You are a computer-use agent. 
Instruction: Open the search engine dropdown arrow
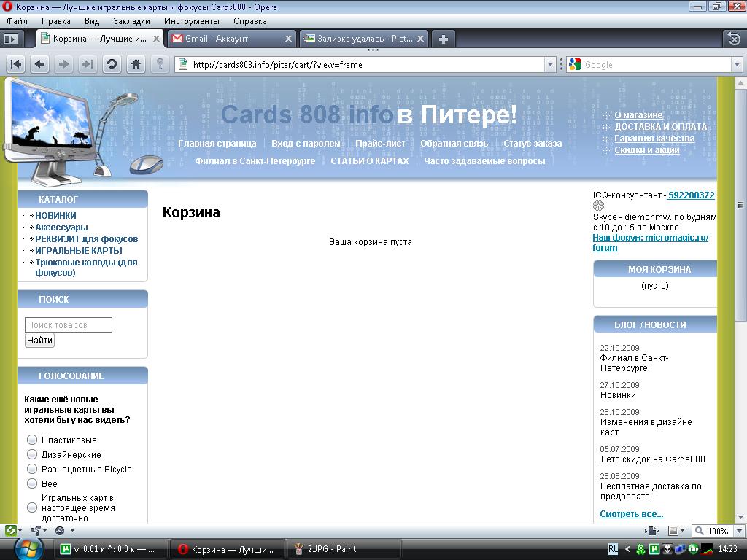(x=737, y=64)
